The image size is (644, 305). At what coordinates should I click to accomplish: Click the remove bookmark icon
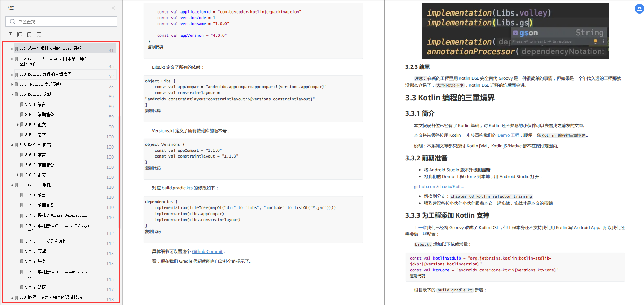coord(39,35)
